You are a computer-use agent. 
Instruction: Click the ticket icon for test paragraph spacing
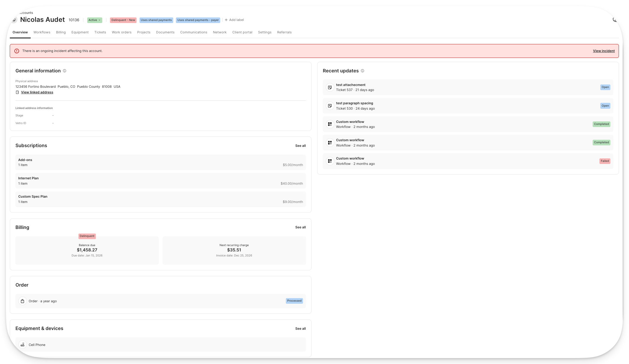(x=330, y=106)
